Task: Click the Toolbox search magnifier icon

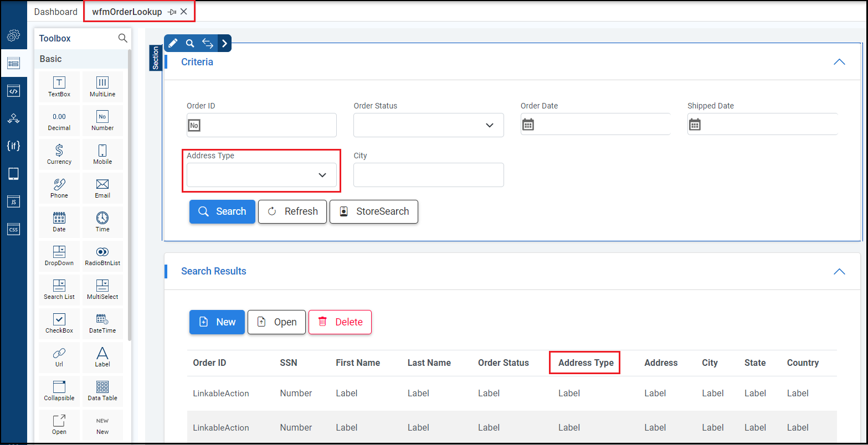Action: [123, 38]
